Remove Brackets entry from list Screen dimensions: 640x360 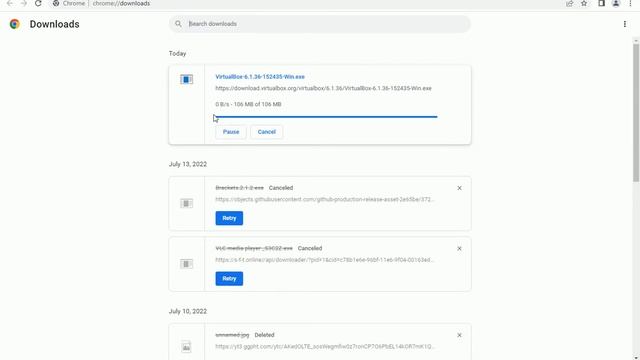tap(459, 188)
